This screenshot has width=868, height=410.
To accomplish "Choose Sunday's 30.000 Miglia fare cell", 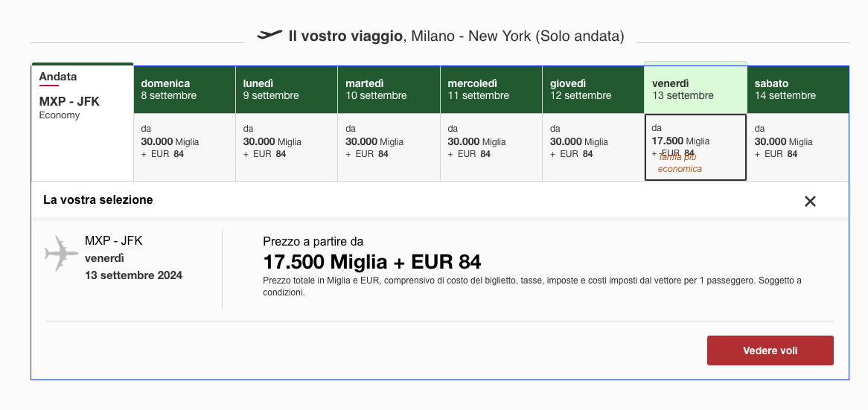I will pyautogui.click(x=185, y=147).
